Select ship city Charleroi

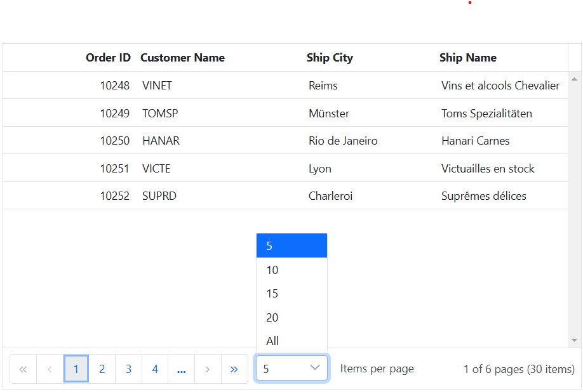coord(330,195)
